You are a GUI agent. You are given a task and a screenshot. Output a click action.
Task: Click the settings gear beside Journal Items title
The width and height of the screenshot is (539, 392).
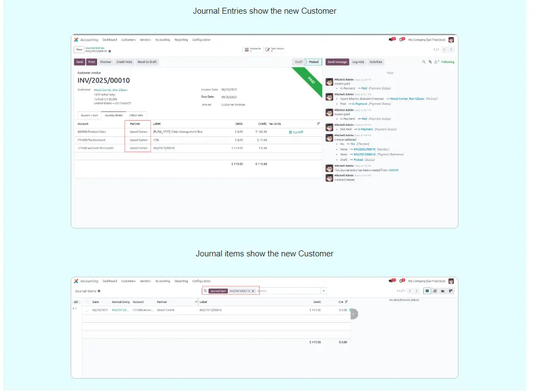pyautogui.click(x=99, y=291)
